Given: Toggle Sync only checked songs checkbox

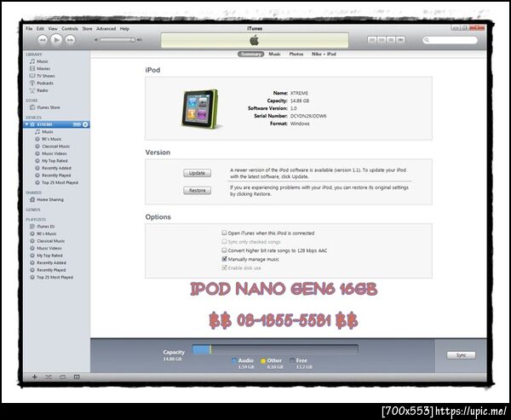Looking at the screenshot, I should [224, 242].
